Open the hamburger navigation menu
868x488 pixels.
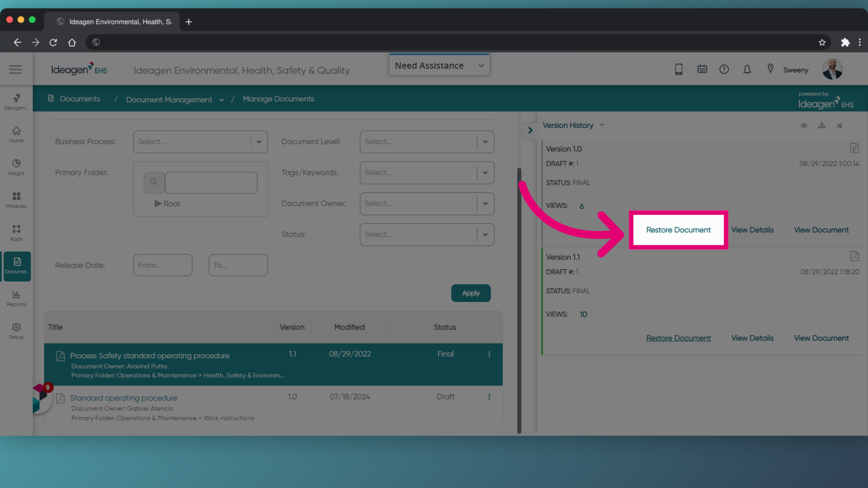coord(15,69)
